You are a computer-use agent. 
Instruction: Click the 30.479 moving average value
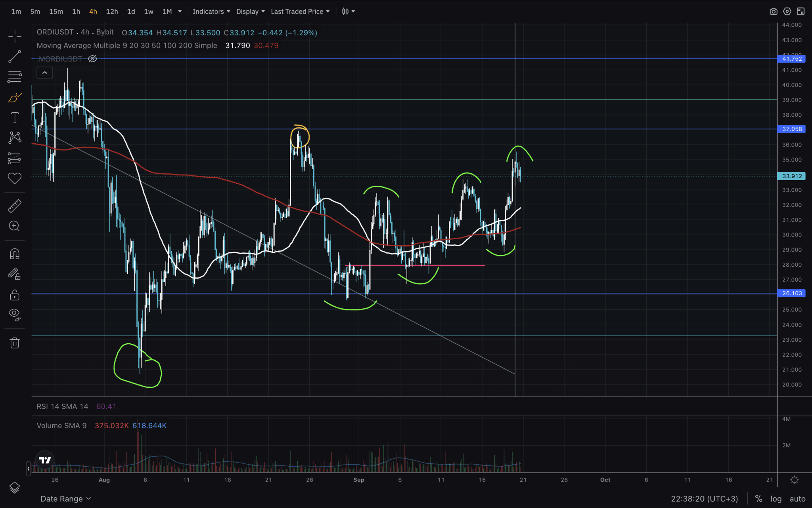pyautogui.click(x=266, y=46)
